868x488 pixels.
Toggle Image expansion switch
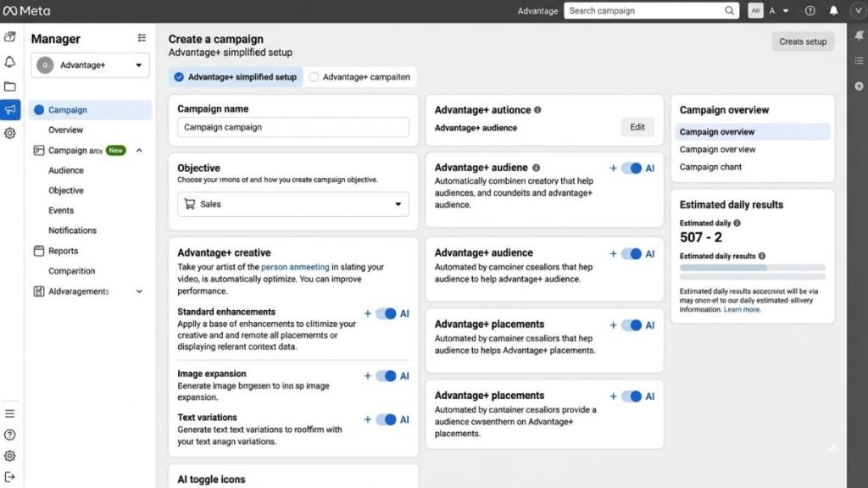pyautogui.click(x=387, y=376)
